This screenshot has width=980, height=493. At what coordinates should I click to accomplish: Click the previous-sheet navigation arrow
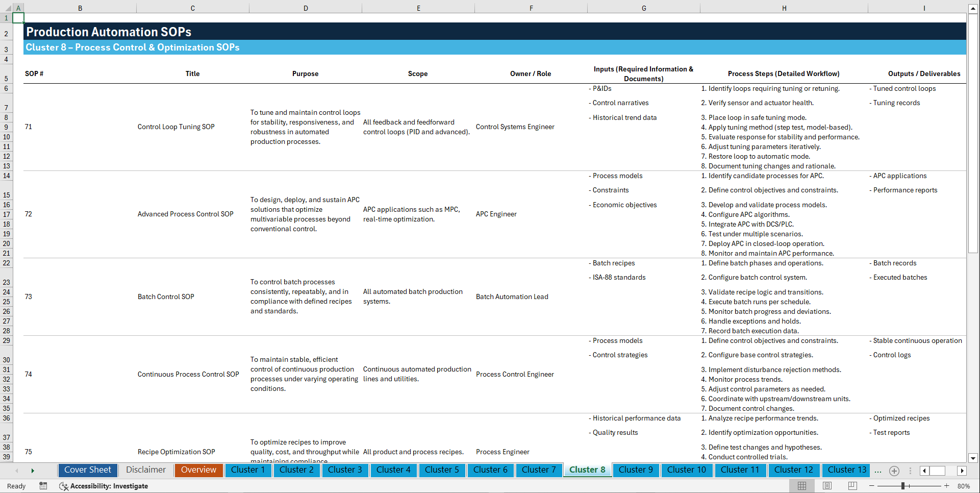[17, 471]
